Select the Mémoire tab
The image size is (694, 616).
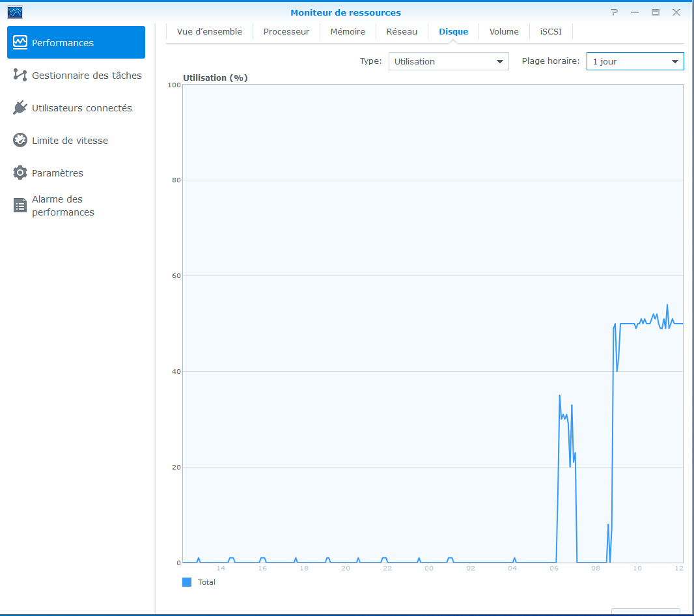(348, 31)
